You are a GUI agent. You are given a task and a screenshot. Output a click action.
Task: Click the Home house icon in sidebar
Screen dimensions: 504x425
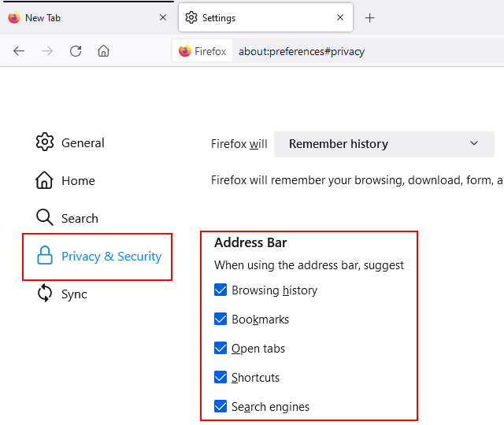44,180
